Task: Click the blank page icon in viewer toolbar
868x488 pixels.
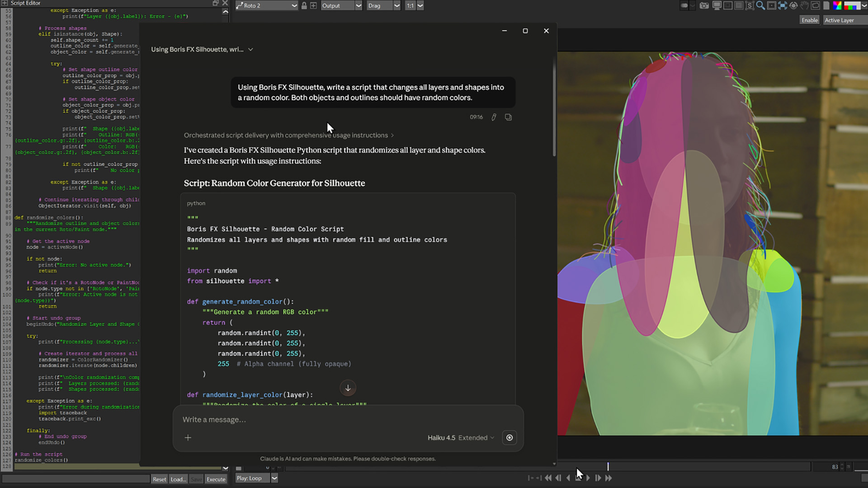Action: point(826,6)
